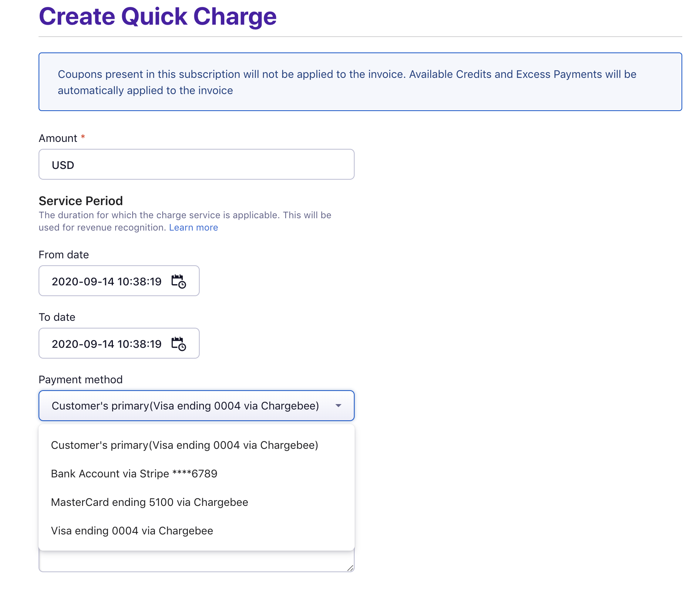Click the Payment method label
Image resolution: width=700 pixels, height=610 pixels.
pos(81,379)
